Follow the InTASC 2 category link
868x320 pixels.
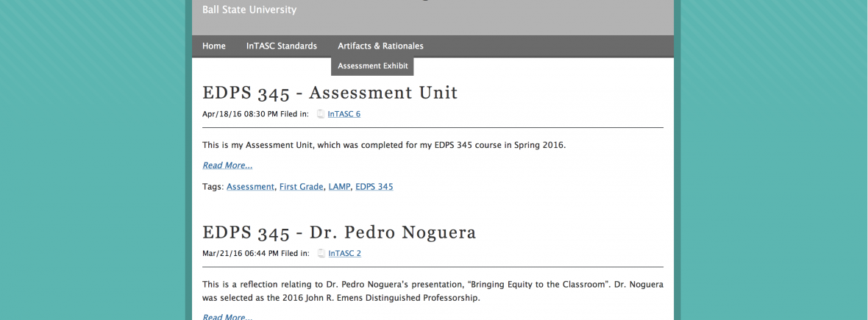click(344, 254)
